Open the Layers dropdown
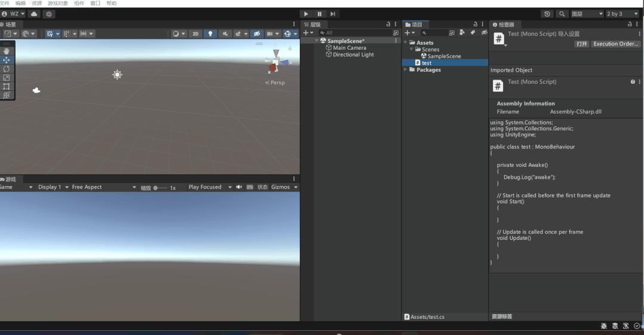 point(587,14)
